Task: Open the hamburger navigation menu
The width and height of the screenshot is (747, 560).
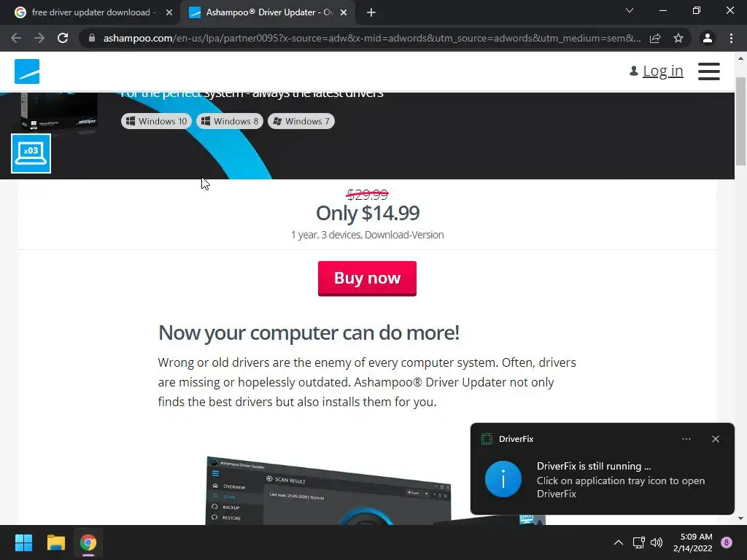Action: [x=709, y=71]
